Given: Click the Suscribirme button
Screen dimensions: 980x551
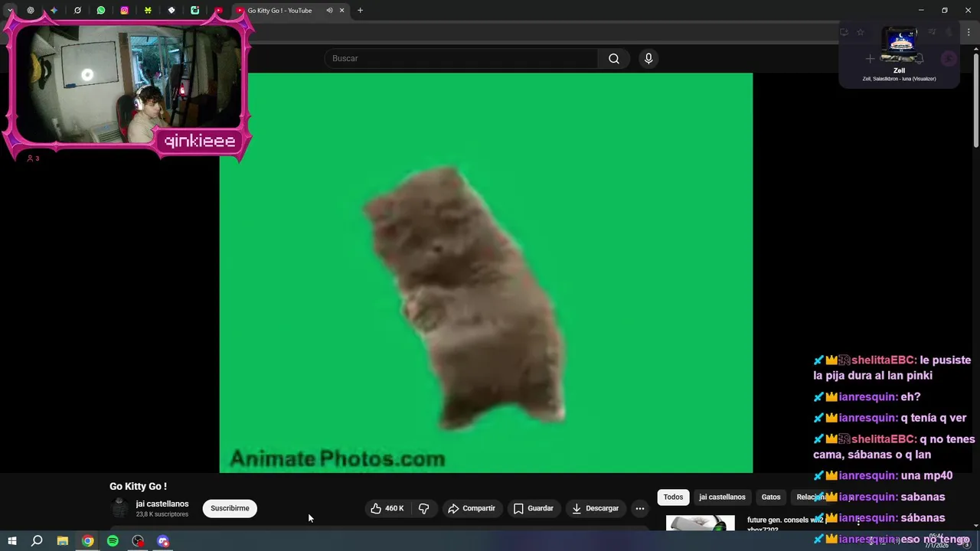Looking at the screenshot, I should (230, 508).
